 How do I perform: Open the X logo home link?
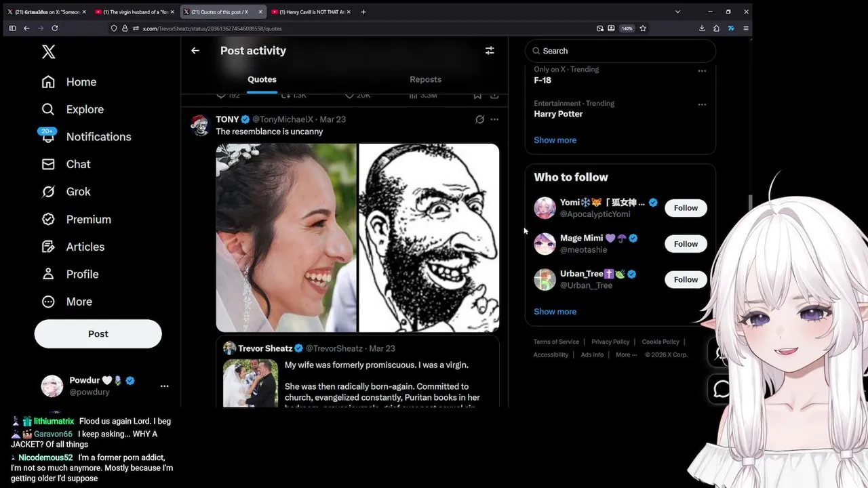click(48, 52)
